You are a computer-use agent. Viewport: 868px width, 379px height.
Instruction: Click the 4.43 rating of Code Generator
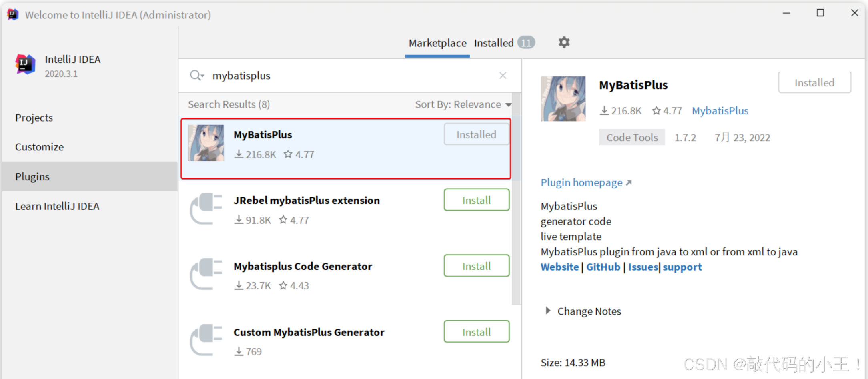294,286
